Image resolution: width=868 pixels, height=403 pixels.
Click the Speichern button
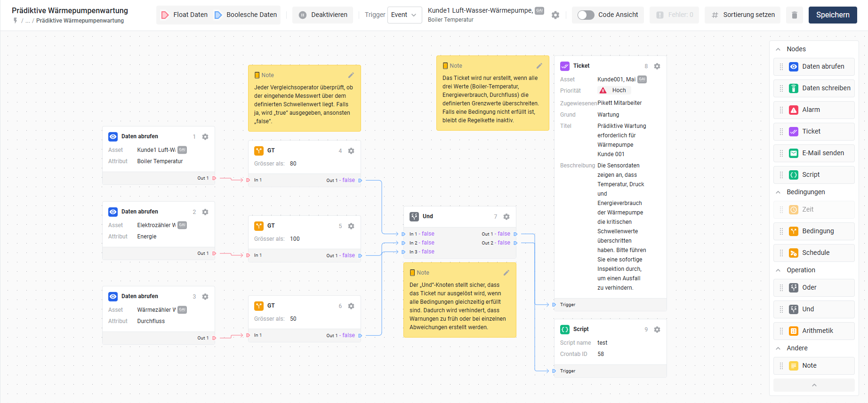pos(832,15)
